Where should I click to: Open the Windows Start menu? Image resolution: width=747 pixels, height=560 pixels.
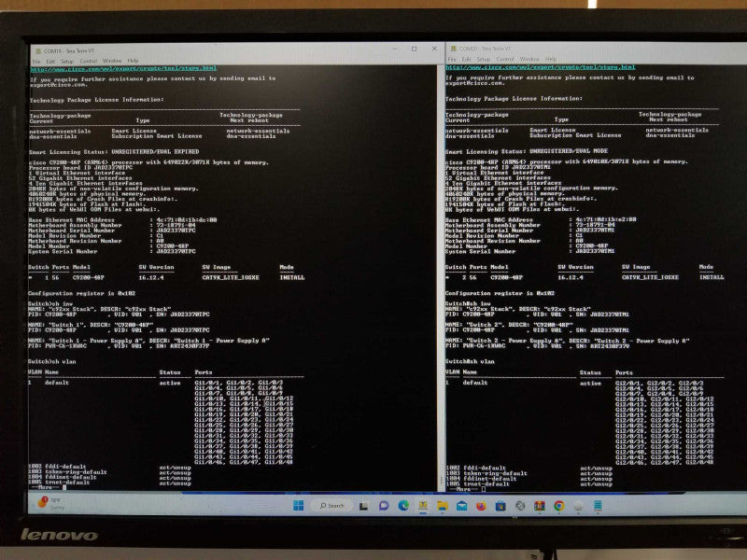click(299, 505)
